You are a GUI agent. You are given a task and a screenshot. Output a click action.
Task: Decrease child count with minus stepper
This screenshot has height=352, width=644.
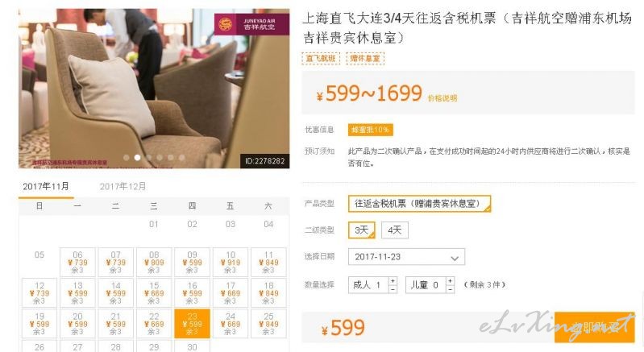pos(450,289)
